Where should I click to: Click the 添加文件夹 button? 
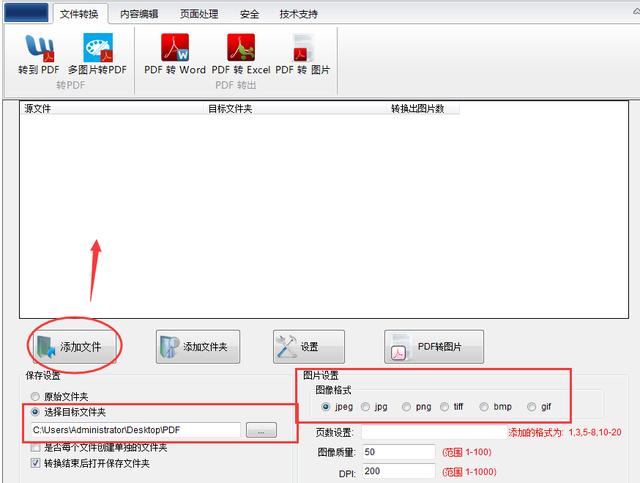click(198, 347)
